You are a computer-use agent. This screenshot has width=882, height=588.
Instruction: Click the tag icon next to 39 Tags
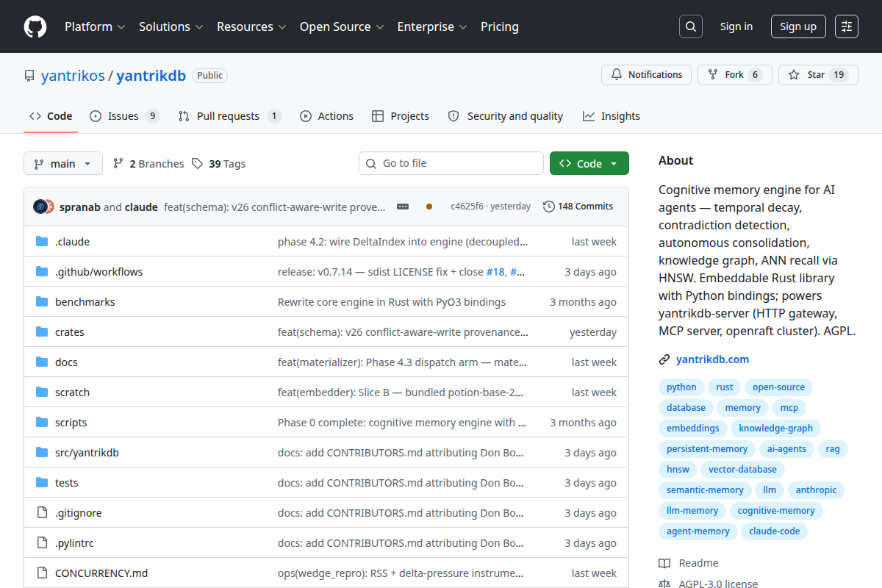tap(197, 163)
